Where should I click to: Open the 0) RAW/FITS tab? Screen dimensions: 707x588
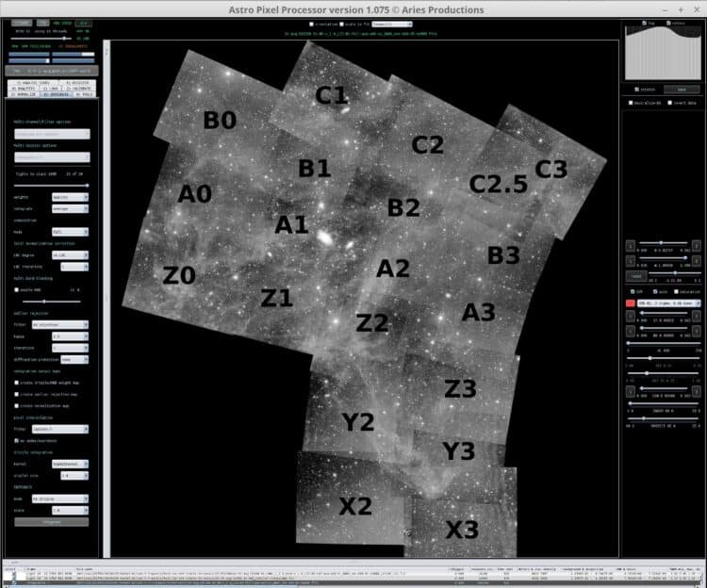click(x=22, y=89)
